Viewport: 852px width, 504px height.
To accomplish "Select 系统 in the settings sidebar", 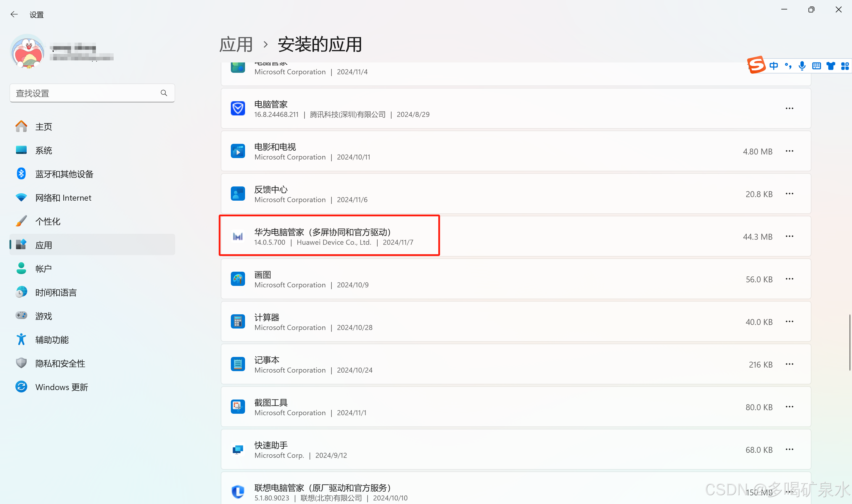I will coord(44,150).
